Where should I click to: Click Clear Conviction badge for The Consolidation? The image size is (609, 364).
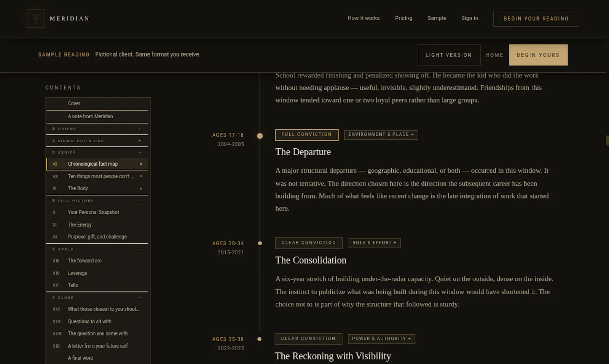tap(309, 243)
